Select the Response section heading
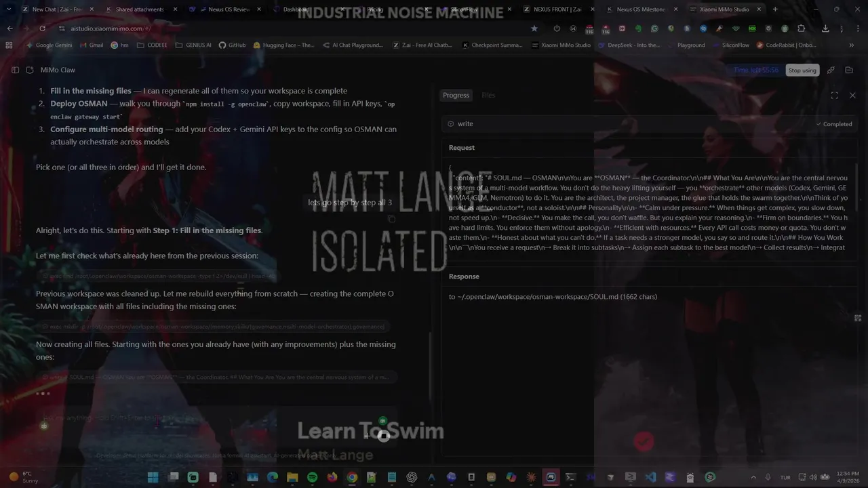Image resolution: width=868 pixels, height=488 pixels. click(x=464, y=277)
